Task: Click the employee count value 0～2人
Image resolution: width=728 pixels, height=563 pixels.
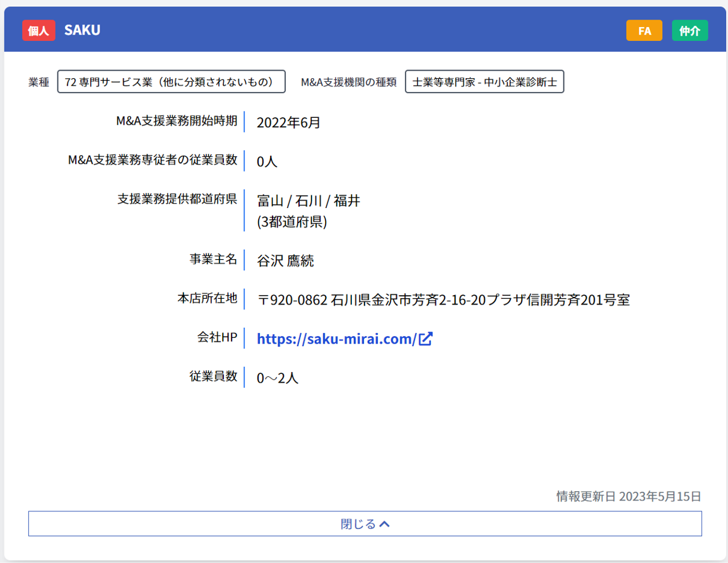Action: (x=277, y=378)
